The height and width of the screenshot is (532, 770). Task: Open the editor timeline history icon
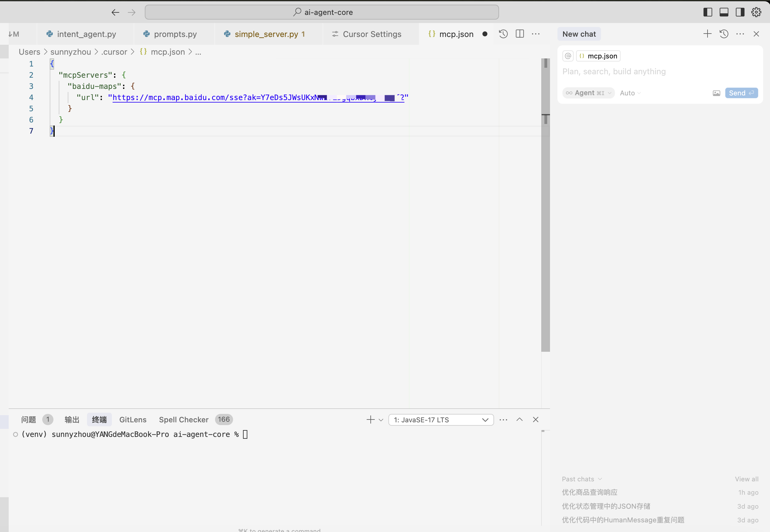[x=503, y=34]
